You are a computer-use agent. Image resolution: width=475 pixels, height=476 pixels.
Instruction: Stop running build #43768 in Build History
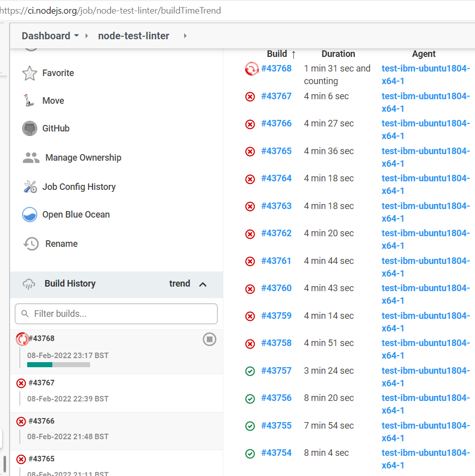point(209,339)
